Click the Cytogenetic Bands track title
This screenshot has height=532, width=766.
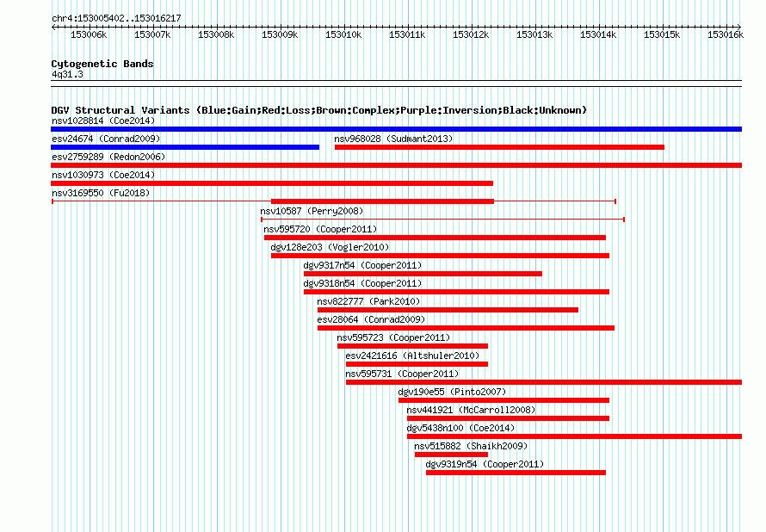coord(102,64)
